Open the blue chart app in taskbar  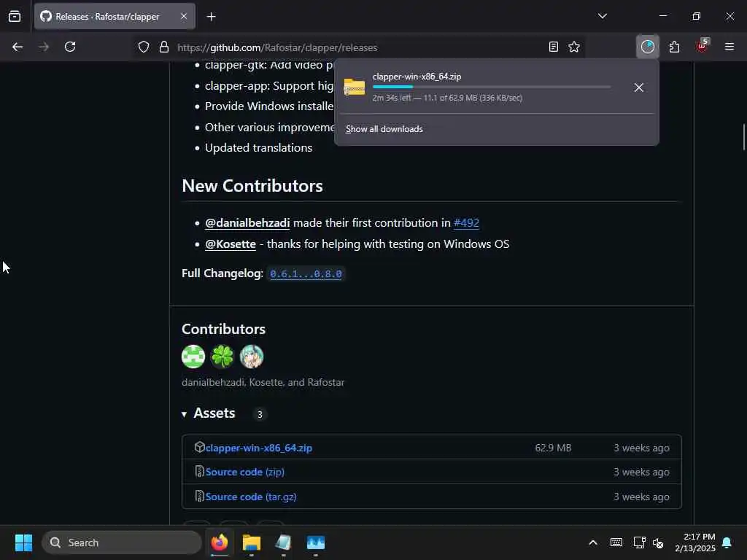pyautogui.click(x=315, y=542)
